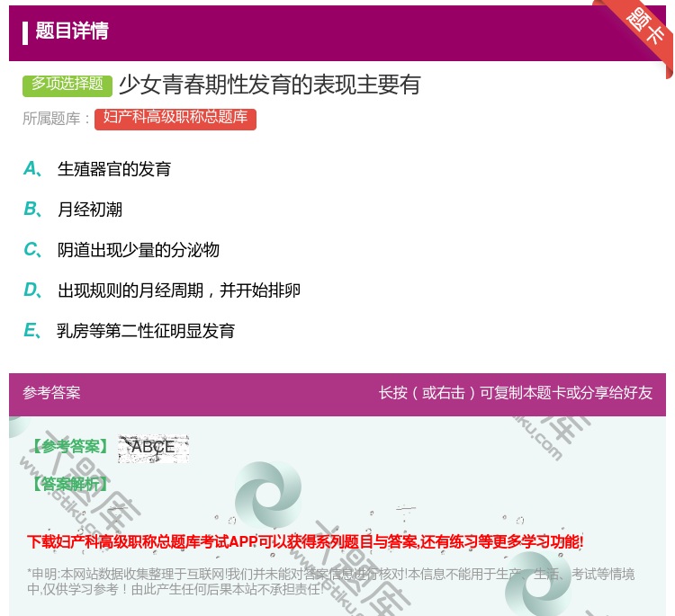Click the letter C option marker

click(32, 250)
